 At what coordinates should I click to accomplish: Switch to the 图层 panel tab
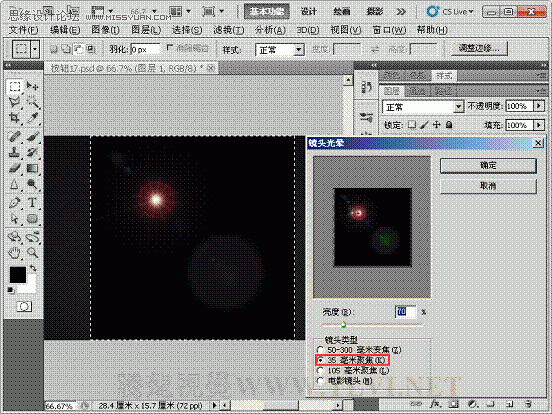[391, 91]
